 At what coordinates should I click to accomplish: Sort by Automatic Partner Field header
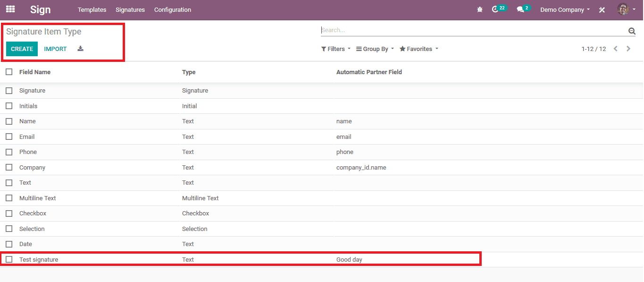point(369,72)
